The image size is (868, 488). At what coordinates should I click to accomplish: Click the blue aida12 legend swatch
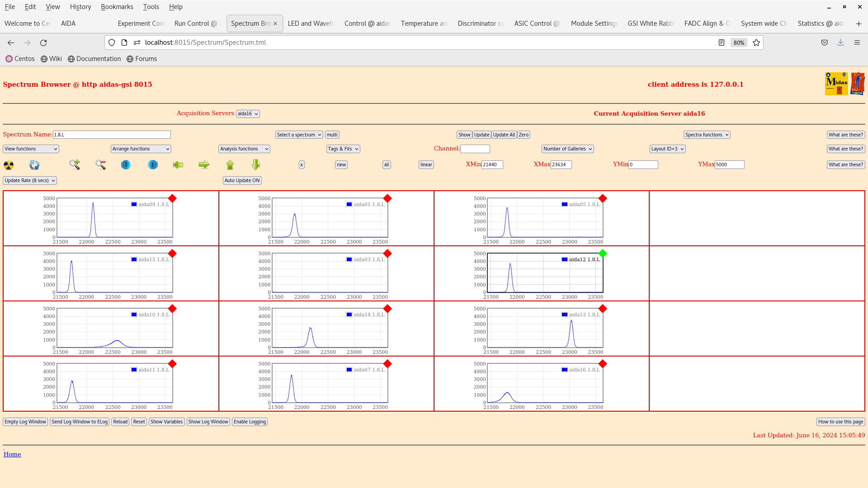565,260
